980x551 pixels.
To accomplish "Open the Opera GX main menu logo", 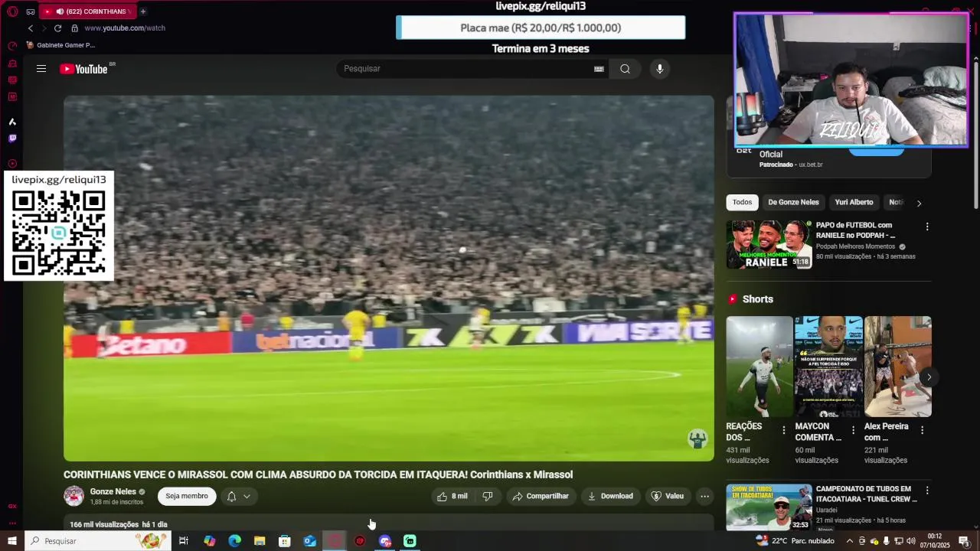I will point(12,11).
